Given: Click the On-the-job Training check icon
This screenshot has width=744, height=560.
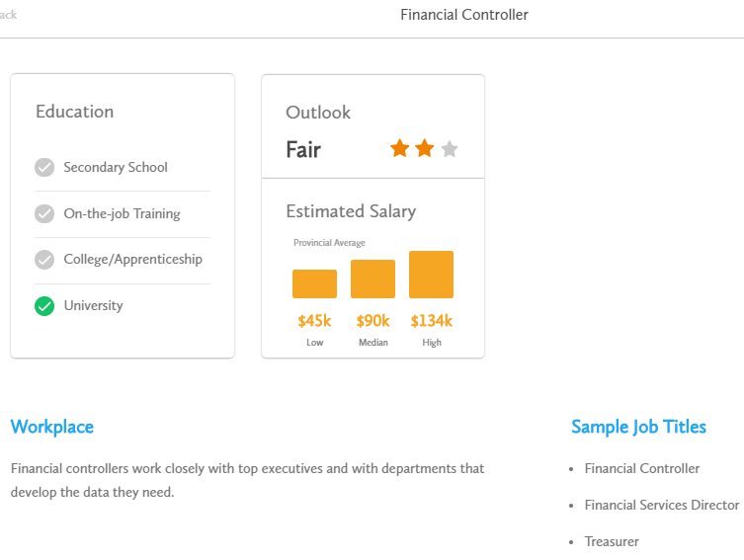Looking at the screenshot, I should pyautogui.click(x=44, y=213).
